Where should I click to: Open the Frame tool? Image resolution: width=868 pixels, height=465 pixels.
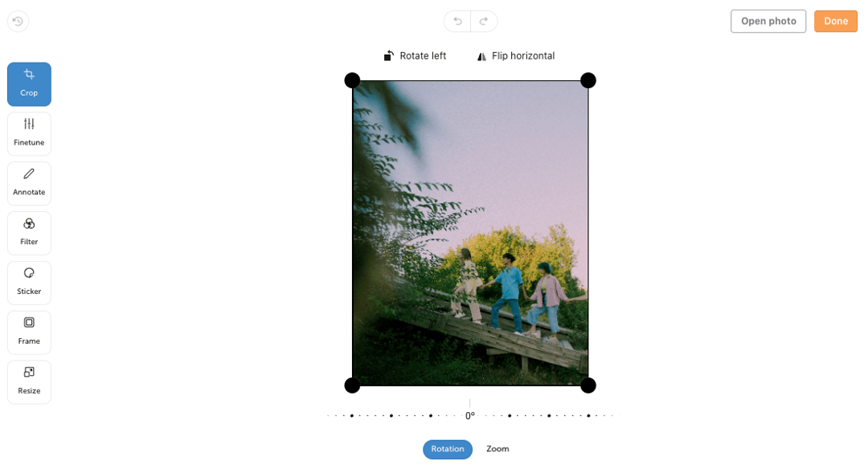[x=29, y=332]
